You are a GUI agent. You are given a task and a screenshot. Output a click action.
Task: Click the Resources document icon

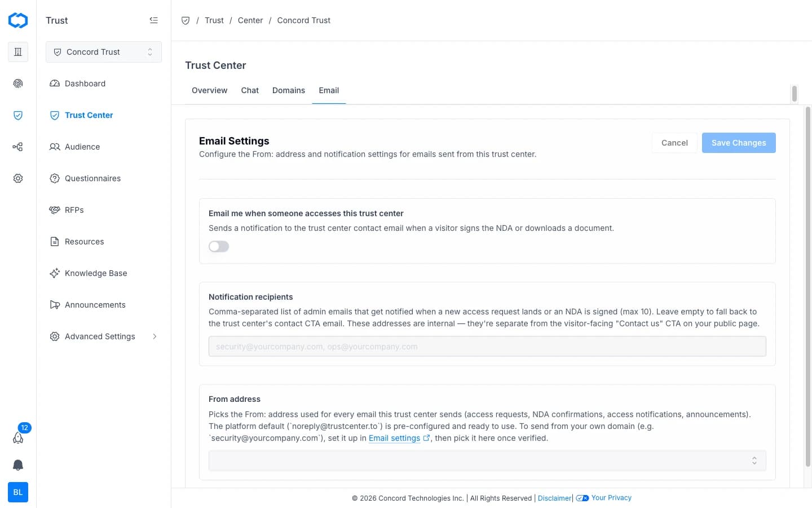coord(55,242)
